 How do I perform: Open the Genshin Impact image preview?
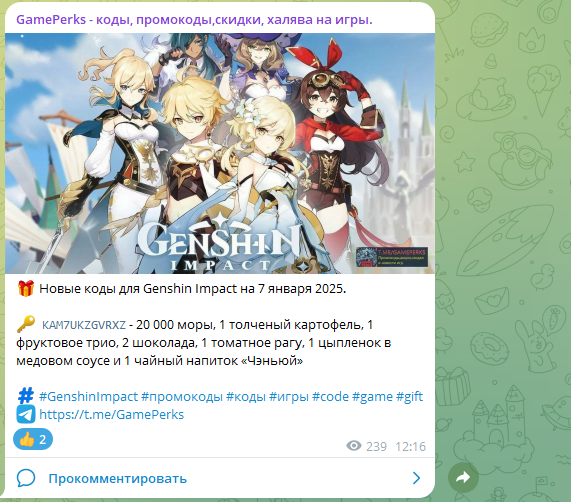click(x=220, y=153)
